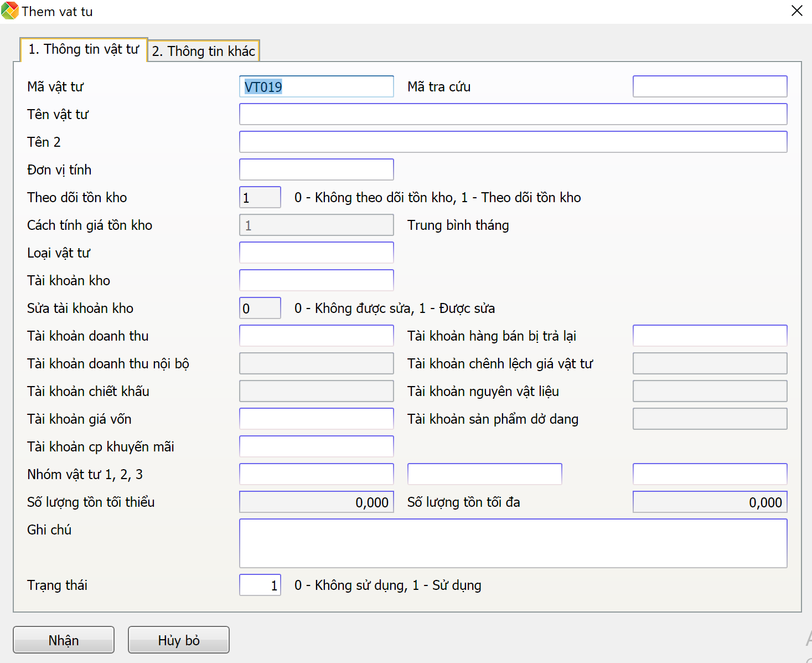Click the Đơn vị tính input field
The height and width of the screenshot is (663, 812).
pos(317,169)
